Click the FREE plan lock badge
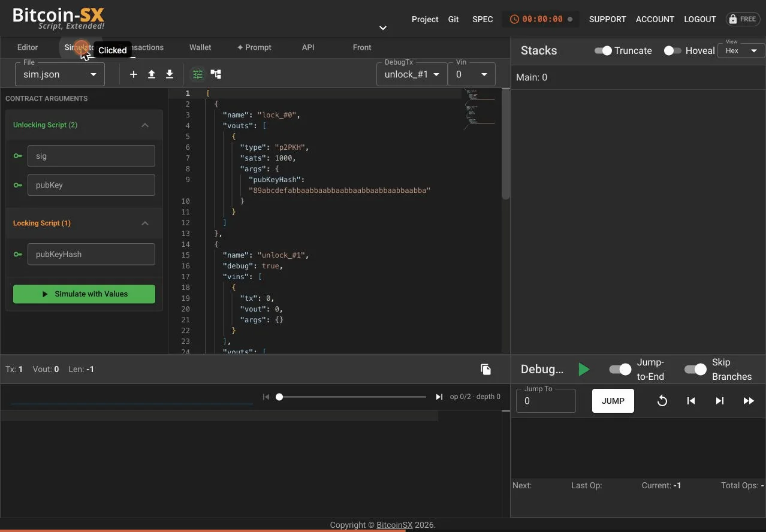This screenshot has height=532, width=766. pos(743,19)
